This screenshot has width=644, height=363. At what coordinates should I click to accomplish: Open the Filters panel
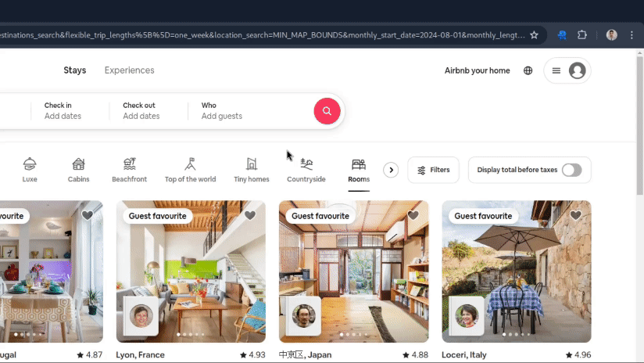[433, 170]
